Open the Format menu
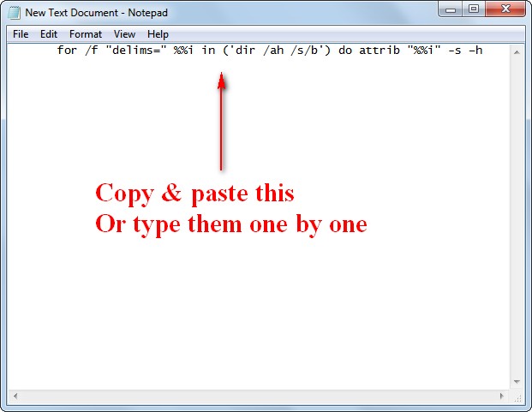The height and width of the screenshot is (412, 532). (86, 34)
